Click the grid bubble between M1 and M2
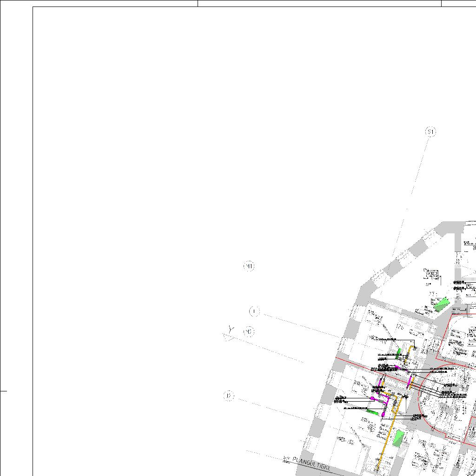 coord(254,311)
